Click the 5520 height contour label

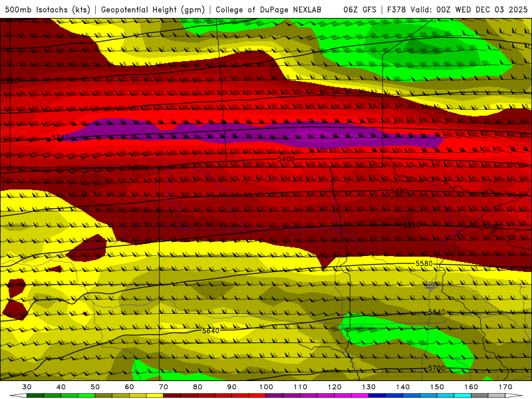pos(412,225)
